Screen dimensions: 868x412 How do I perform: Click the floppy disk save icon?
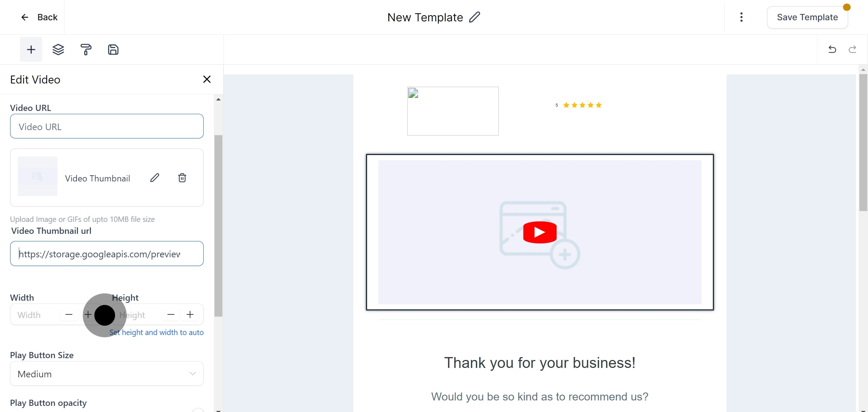(x=113, y=50)
